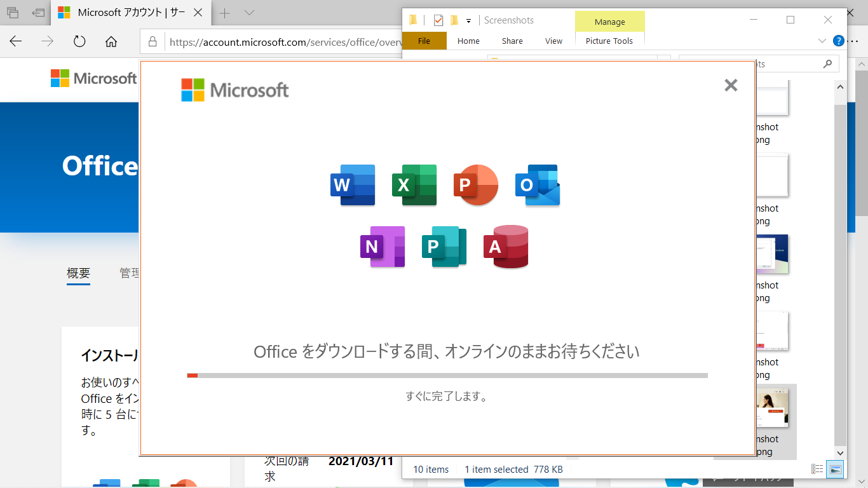
Task: Click the Manage contextual tab header
Action: click(x=610, y=22)
